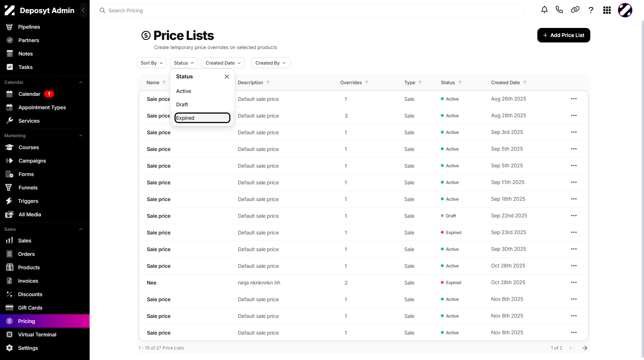Sort table by Type column
The height and width of the screenshot is (360, 644).
point(413,83)
